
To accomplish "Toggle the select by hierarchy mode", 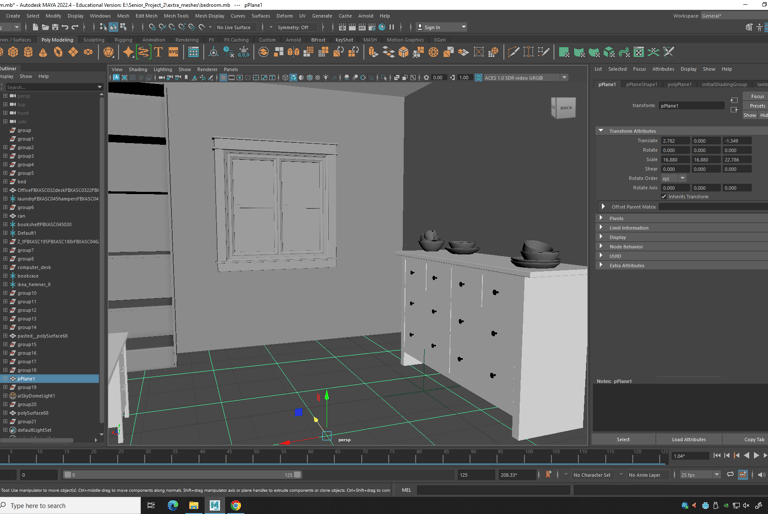I will pyautogui.click(x=103, y=27).
